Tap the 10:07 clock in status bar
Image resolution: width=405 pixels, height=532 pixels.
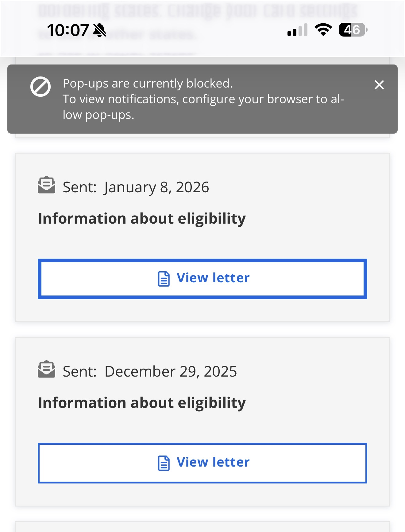tap(68, 30)
